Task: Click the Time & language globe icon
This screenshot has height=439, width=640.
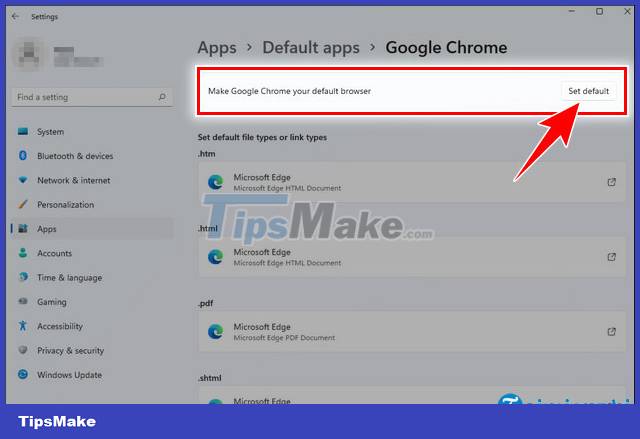Action: click(x=23, y=277)
